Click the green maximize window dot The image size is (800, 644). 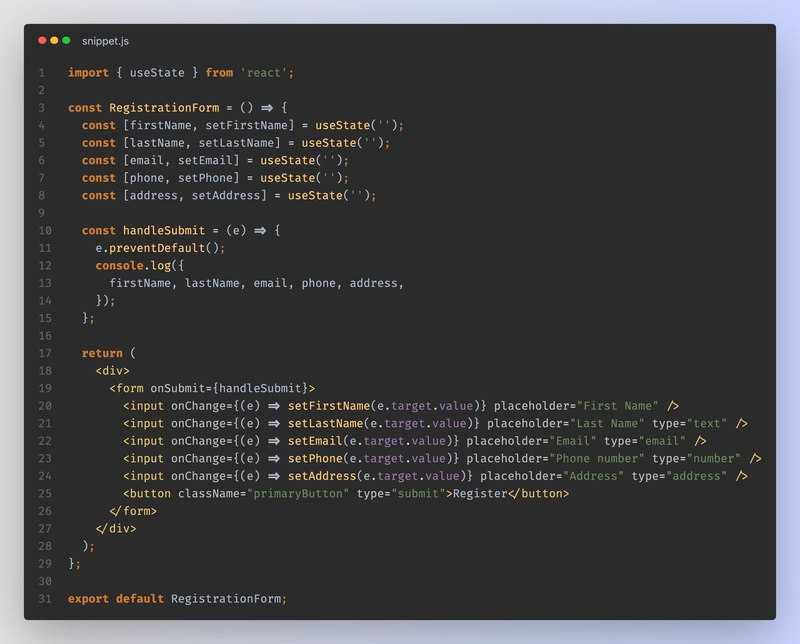coord(66,40)
